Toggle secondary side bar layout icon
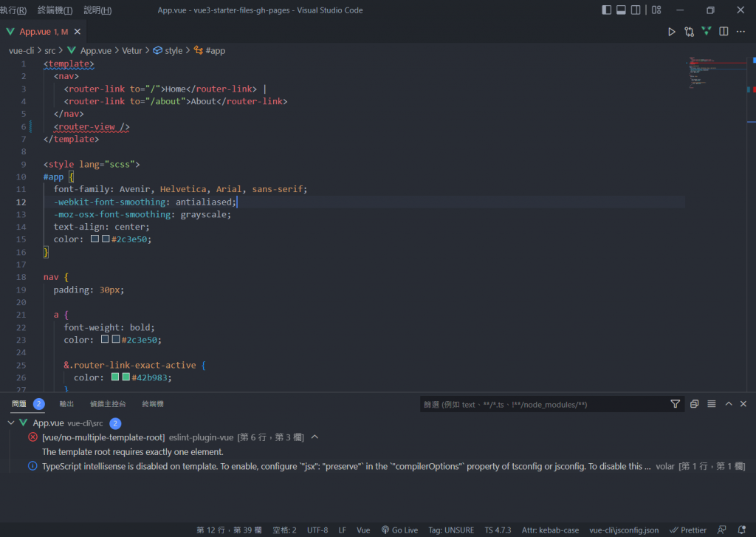Image resolution: width=756 pixels, height=537 pixels. (636, 10)
